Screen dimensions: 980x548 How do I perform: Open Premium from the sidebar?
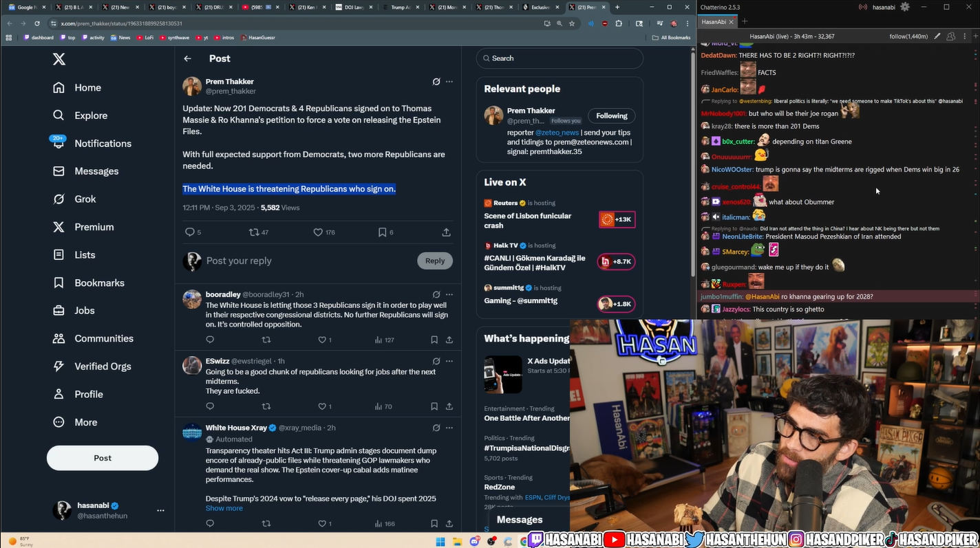click(x=83, y=227)
